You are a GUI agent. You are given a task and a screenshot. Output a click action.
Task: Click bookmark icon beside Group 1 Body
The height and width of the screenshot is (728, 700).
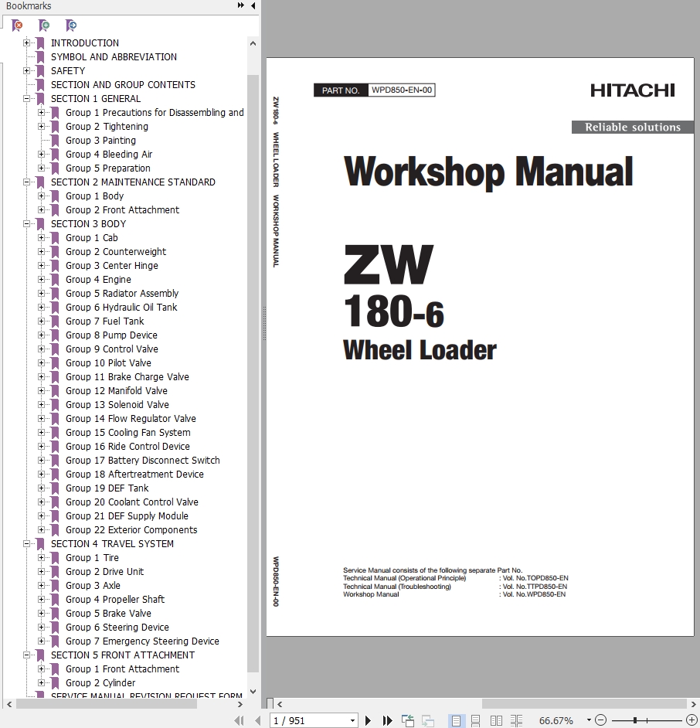pyautogui.click(x=55, y=196)
